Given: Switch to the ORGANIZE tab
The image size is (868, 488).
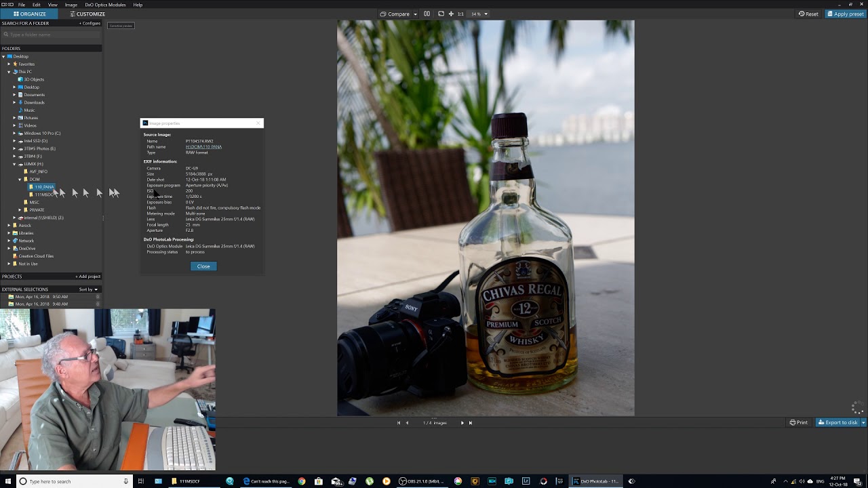Looking at the screenshot, I should tap(30, 14).
